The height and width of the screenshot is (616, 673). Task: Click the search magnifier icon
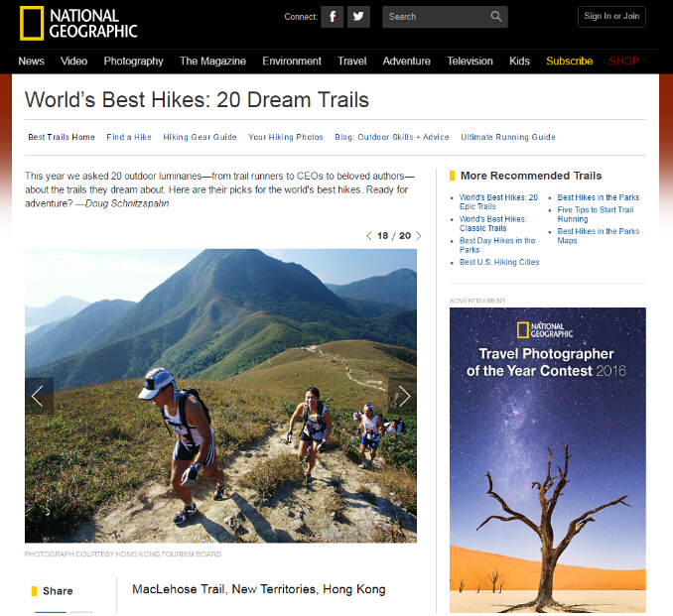(x=496, y=17)
